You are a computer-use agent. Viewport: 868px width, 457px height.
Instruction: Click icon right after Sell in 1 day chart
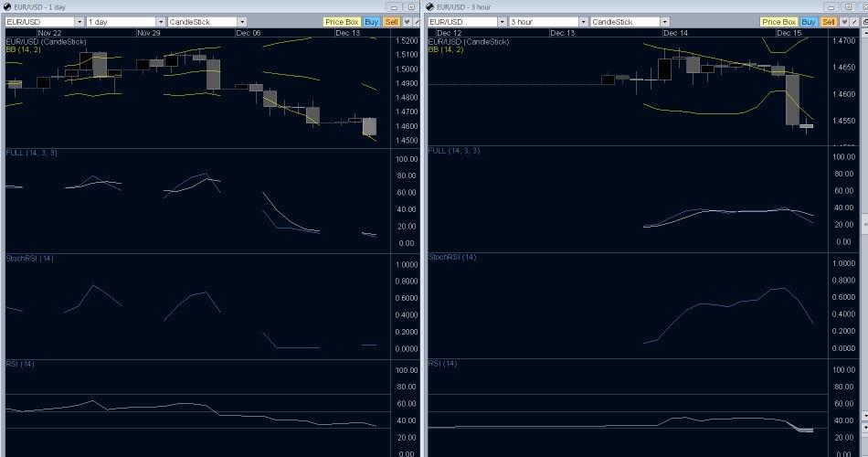(x=406, y=21)
